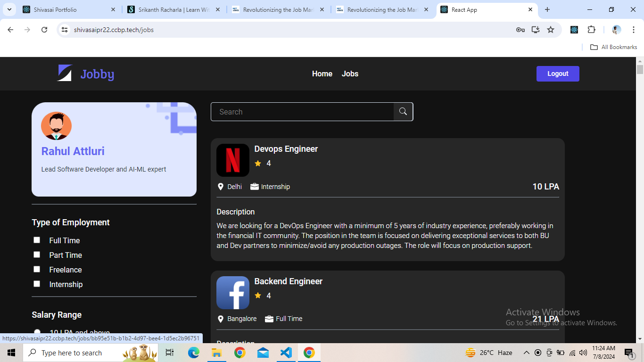Screen dimensions: 644x362
Task: Open the Facebook company logo
Action: pos(233,293)
